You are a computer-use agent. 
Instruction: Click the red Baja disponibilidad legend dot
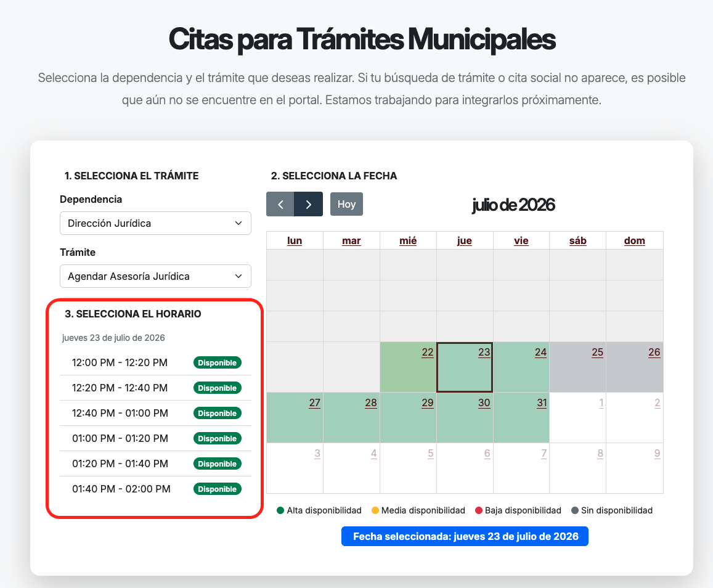click(478, 510)
